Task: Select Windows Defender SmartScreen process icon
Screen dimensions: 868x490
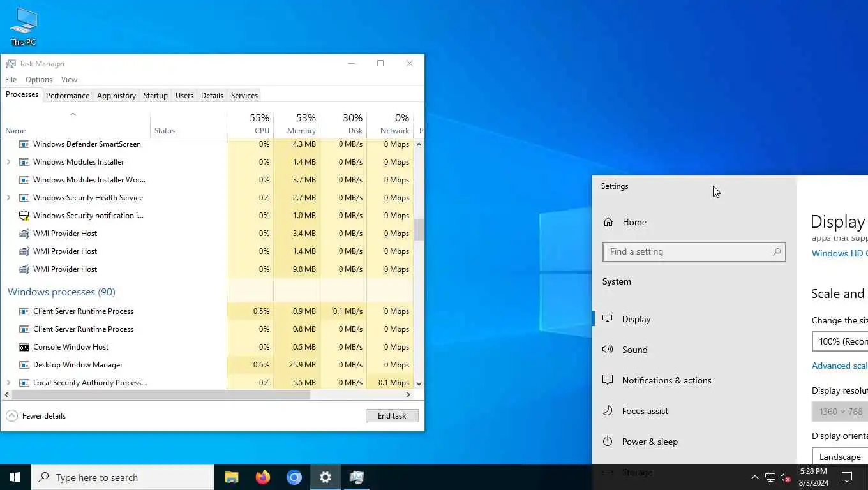Action: click(x=24, y=144)
